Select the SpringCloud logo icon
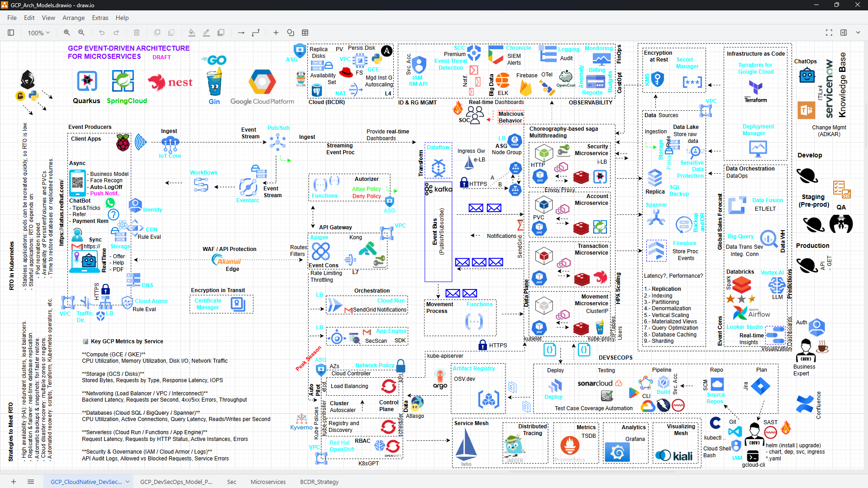The height and width of the screenshot is (488, 868). click(123, 81)
